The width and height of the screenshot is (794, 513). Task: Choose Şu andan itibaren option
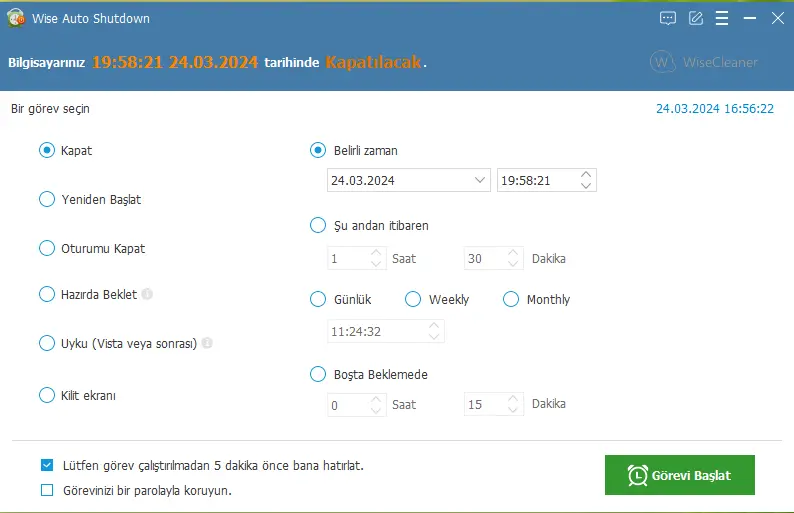click(x=318, y=225)
